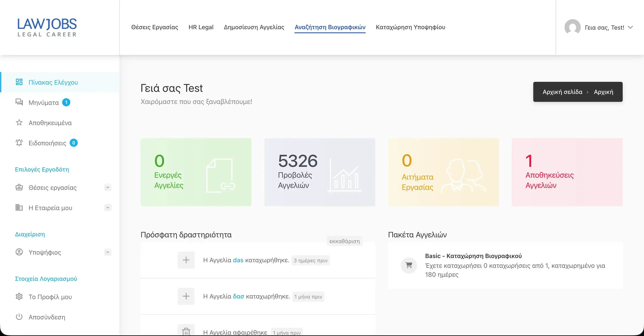Screen dimensions: 644x336
Task: Open Το Προφίλ μου label
Action: 50,297
